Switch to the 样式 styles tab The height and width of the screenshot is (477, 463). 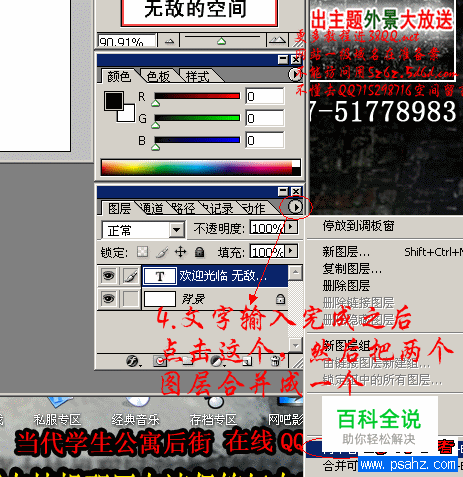point(198,77)
